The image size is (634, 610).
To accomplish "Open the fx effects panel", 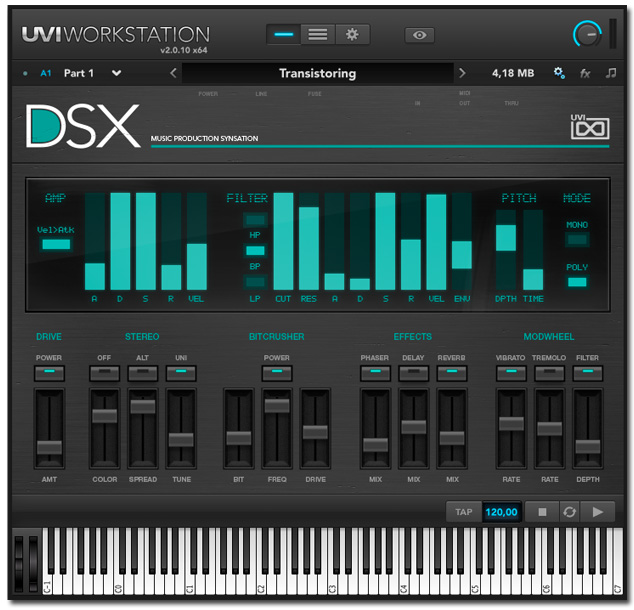I will (585, 73).
